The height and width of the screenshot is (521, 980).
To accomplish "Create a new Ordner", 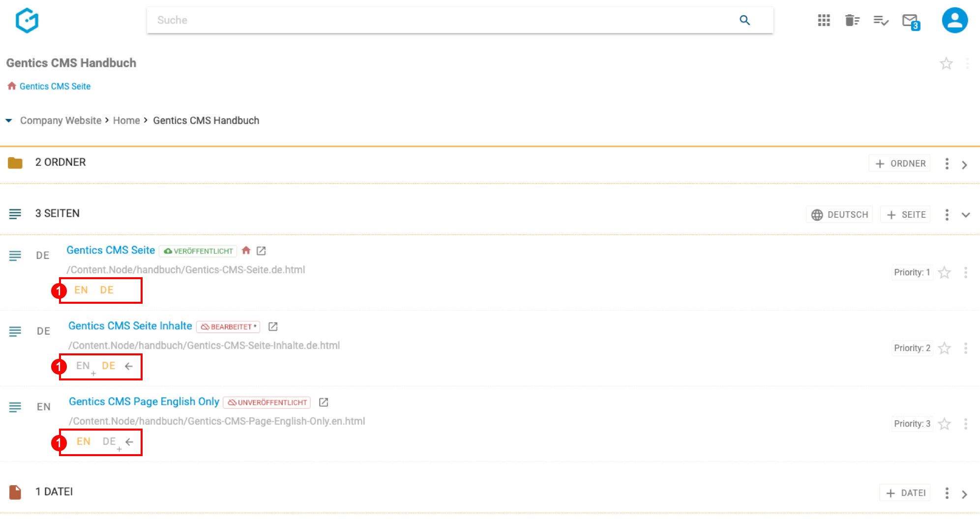I will click(900, 164).
